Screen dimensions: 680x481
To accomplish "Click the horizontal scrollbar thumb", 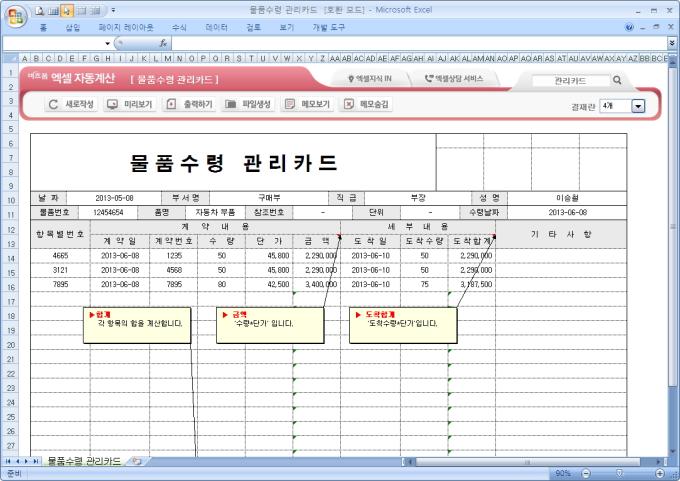I will 527,462.
